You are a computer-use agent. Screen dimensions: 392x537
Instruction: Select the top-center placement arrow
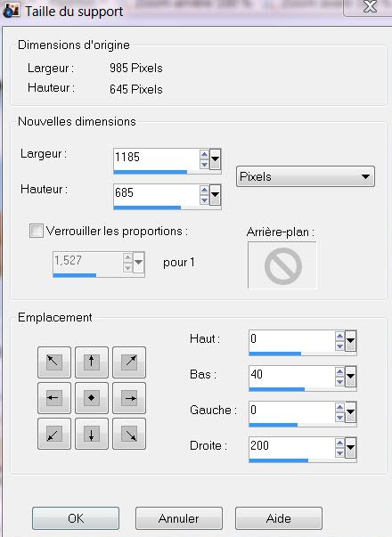pos(92,362)
